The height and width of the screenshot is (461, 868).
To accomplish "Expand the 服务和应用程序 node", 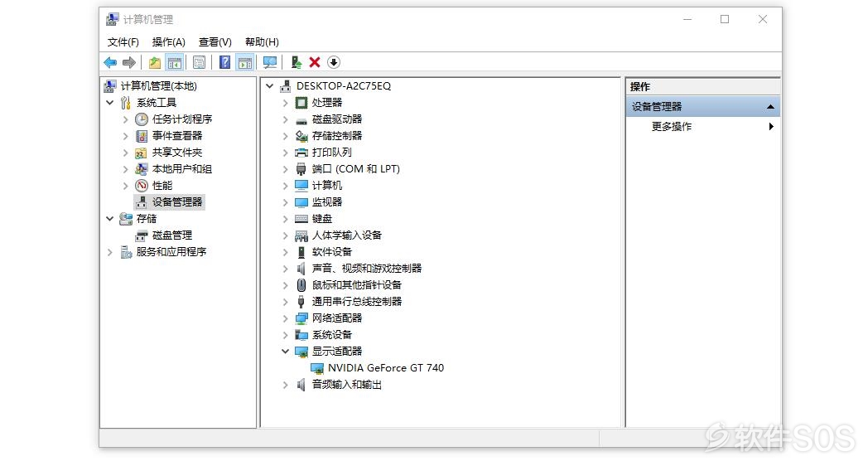I will (109, 252).
